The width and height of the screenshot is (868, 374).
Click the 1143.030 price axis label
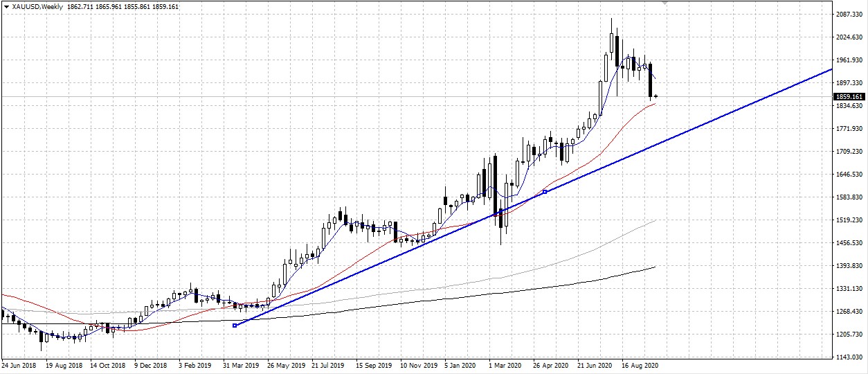click(847, 357)
